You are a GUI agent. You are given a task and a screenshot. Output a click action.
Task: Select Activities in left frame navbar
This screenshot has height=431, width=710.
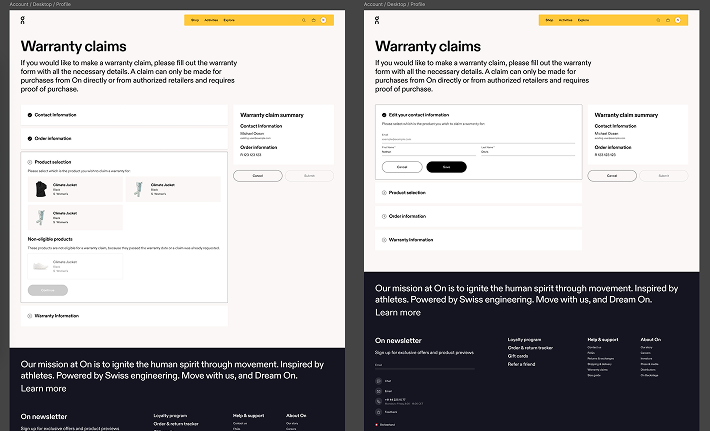click(x=211, y=20)
